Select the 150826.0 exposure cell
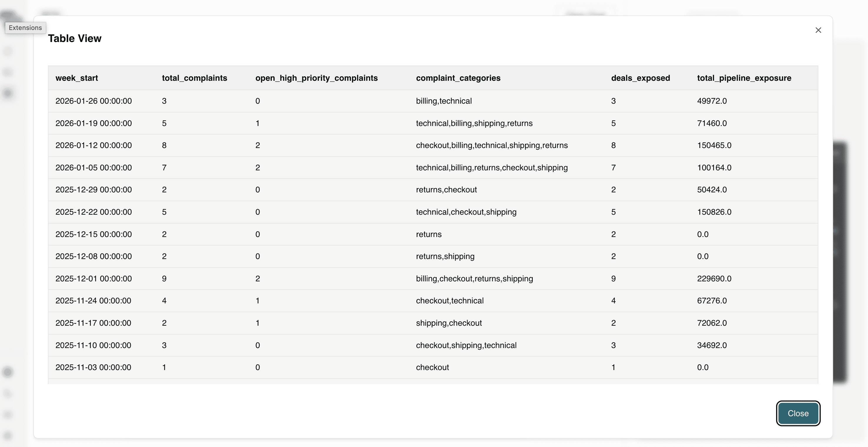Screen dimensions: 868x447 714,212
